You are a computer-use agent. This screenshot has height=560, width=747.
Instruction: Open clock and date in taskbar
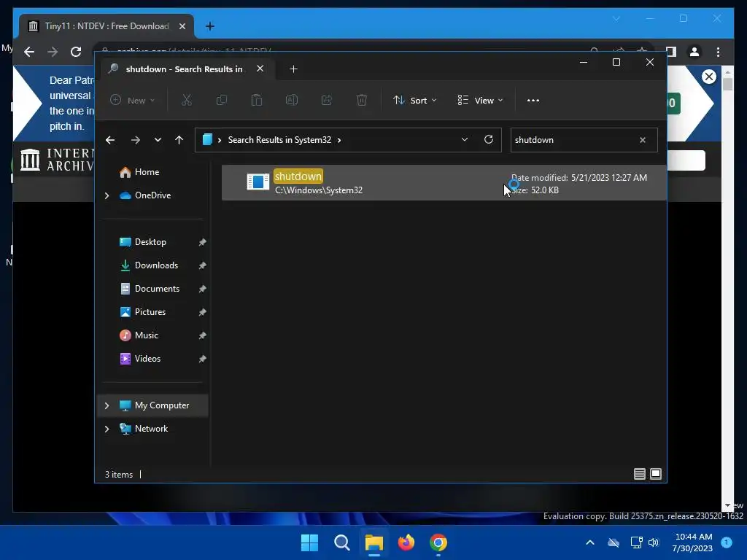pos(692,542)
